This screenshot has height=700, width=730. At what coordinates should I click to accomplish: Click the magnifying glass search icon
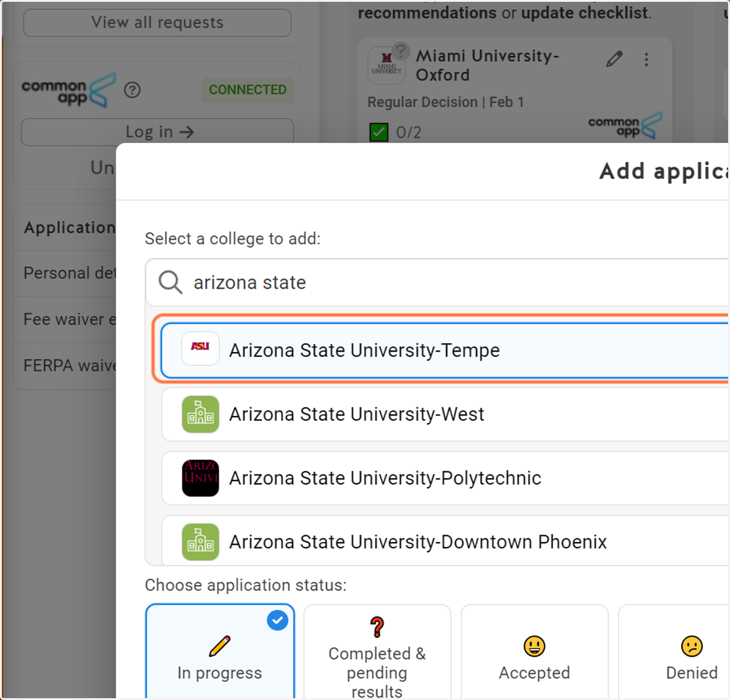(170, 283)
